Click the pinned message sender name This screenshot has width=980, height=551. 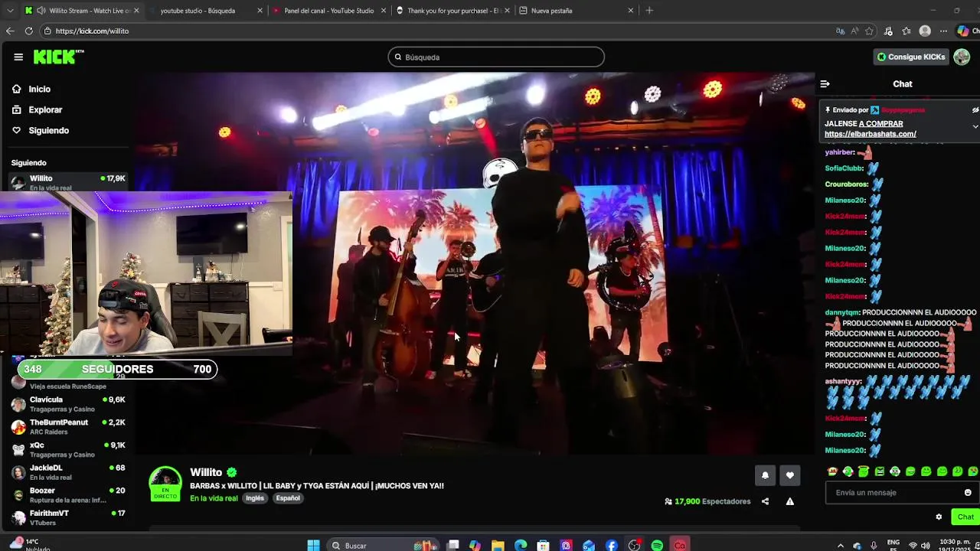(x=903, y=110)
